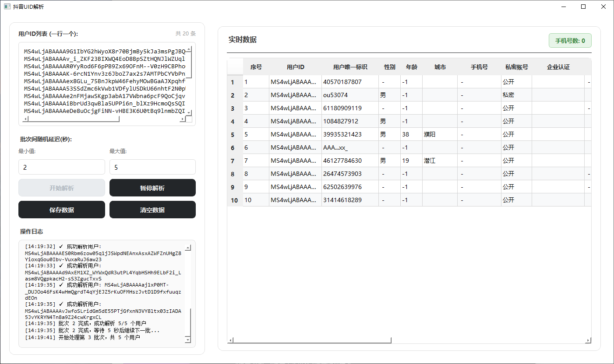Viewport: 614px width, 364px height.
Task: Select row header number 5
Action: pyautogui.click(x=233, y=134)
